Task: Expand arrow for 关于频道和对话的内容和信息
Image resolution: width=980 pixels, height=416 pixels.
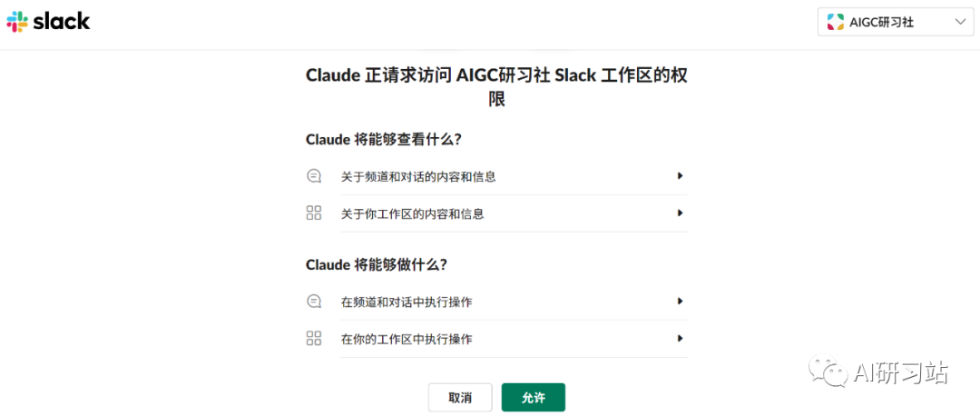Action: [x=680, y=176]
